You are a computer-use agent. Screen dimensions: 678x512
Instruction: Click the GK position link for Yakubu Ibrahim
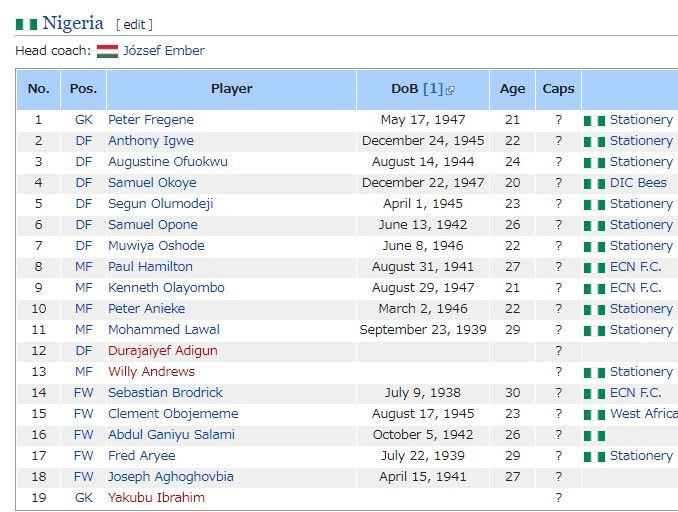point(83,497)
